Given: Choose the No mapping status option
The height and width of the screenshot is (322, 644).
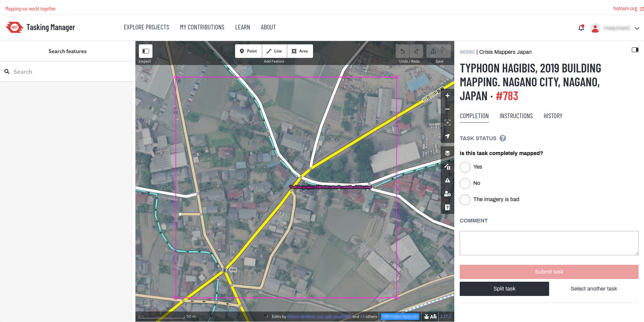Looking at the screenshot, I should 465,183.
